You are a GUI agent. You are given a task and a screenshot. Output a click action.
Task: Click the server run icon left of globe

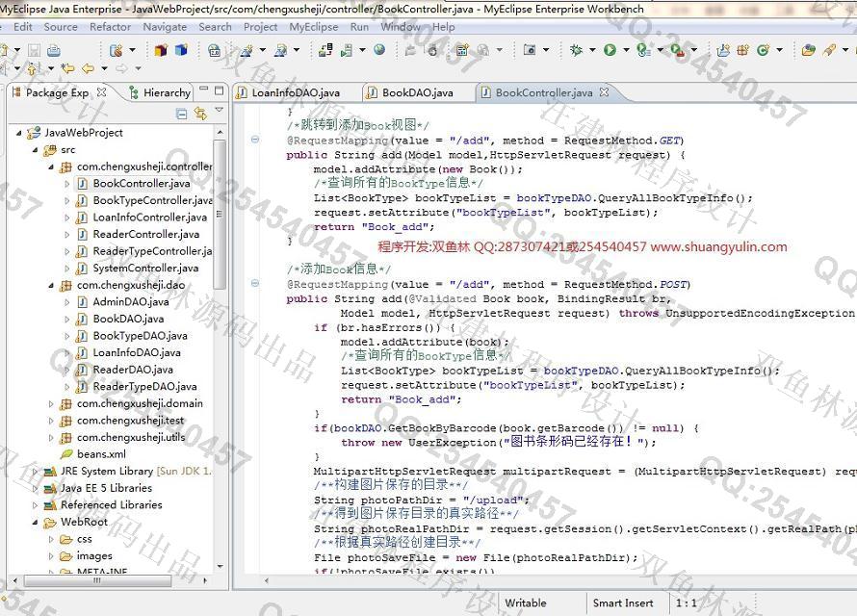click(x=346, y=50)
